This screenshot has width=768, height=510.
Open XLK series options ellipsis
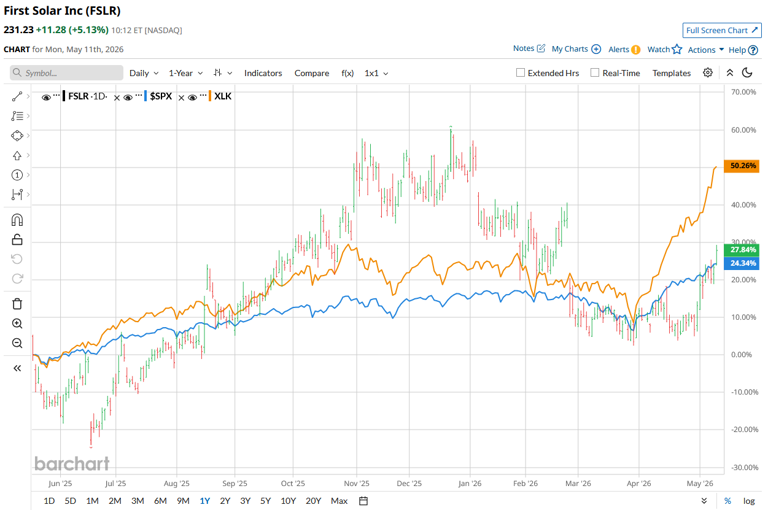[203, 95]
